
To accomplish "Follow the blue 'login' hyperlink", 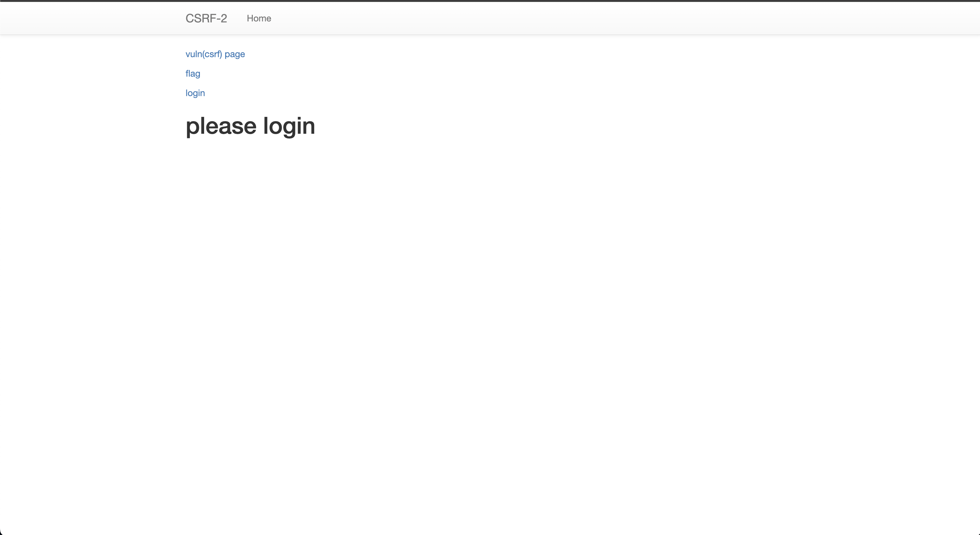I will 195,93.
